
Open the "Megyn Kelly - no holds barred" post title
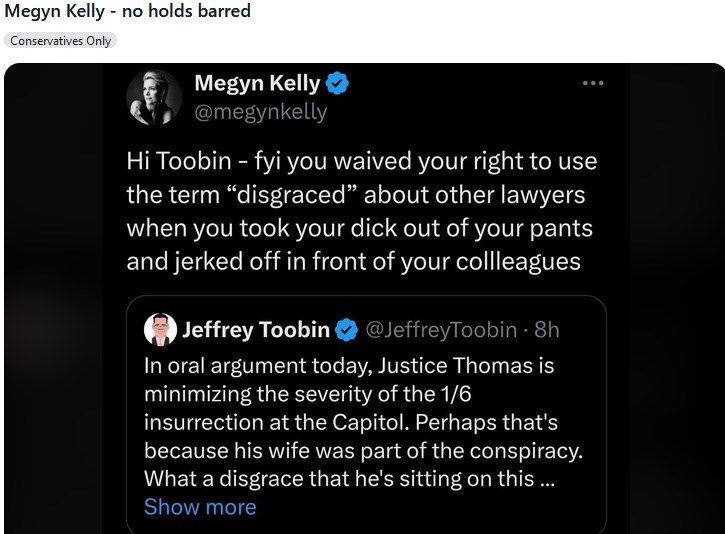[128, 12]
